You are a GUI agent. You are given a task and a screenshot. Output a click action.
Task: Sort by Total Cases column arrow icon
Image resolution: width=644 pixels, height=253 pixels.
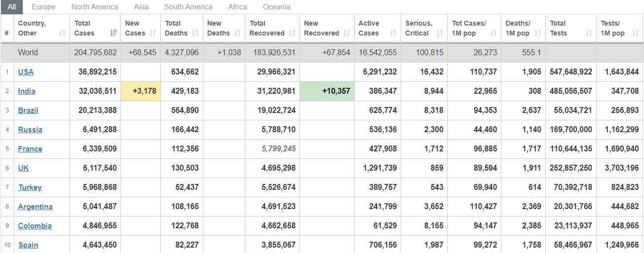click(x=114, y=33)
